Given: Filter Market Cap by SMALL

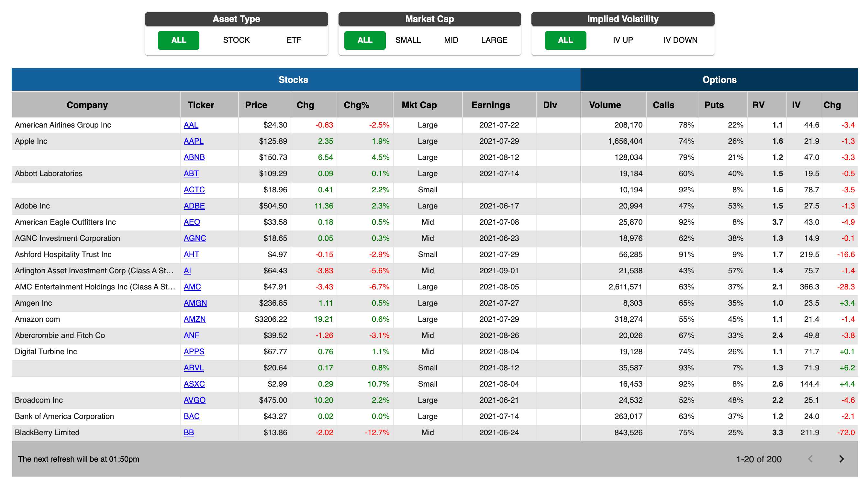Looking at the screenshot, I should tap(408, 40).
